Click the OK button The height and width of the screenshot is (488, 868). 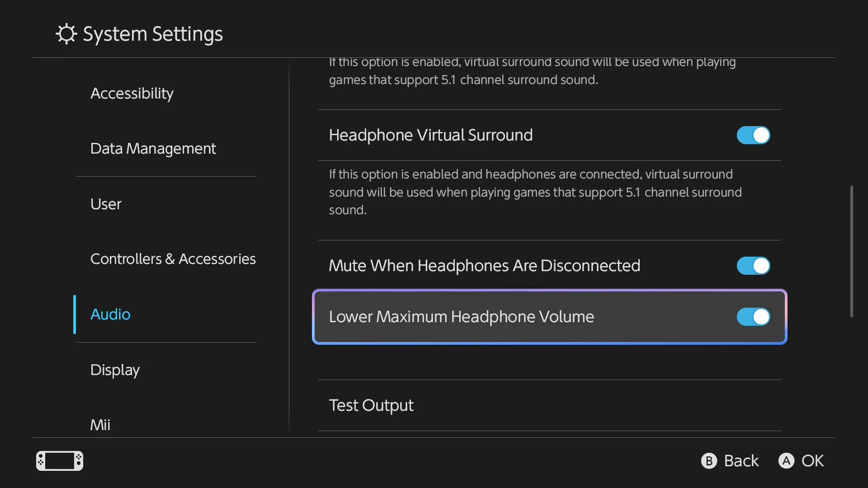pos(811,460)
